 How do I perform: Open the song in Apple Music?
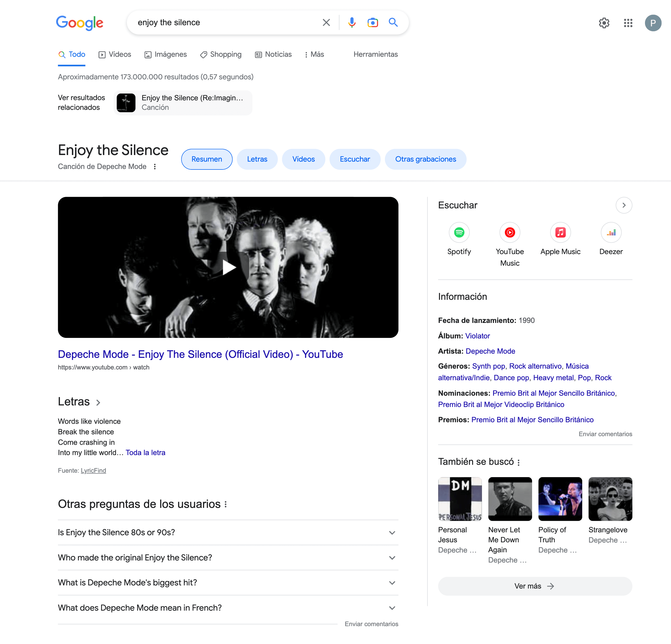coord(560,233)
